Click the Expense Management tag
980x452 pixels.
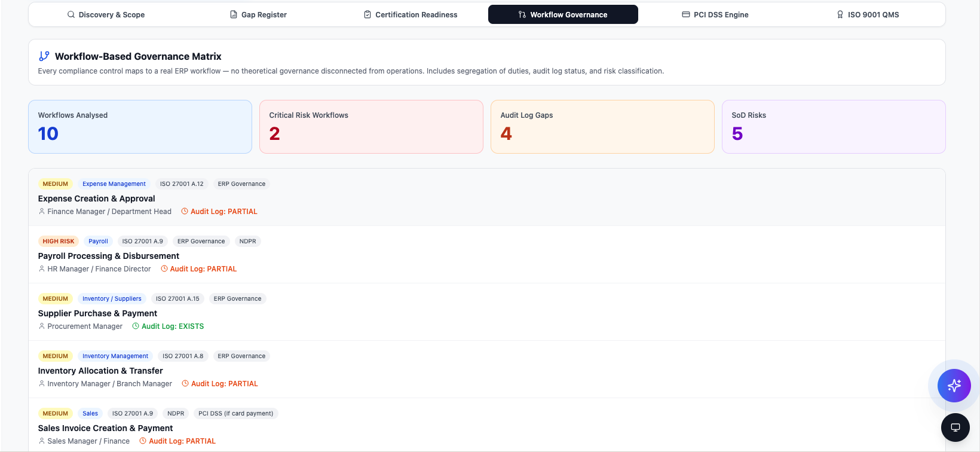(x=114, y=184)
